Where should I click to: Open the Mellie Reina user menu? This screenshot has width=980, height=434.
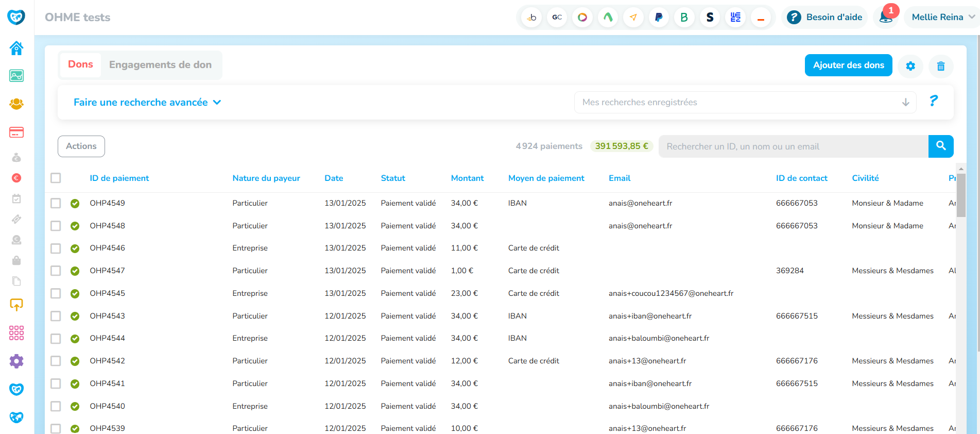pos(942,18)
